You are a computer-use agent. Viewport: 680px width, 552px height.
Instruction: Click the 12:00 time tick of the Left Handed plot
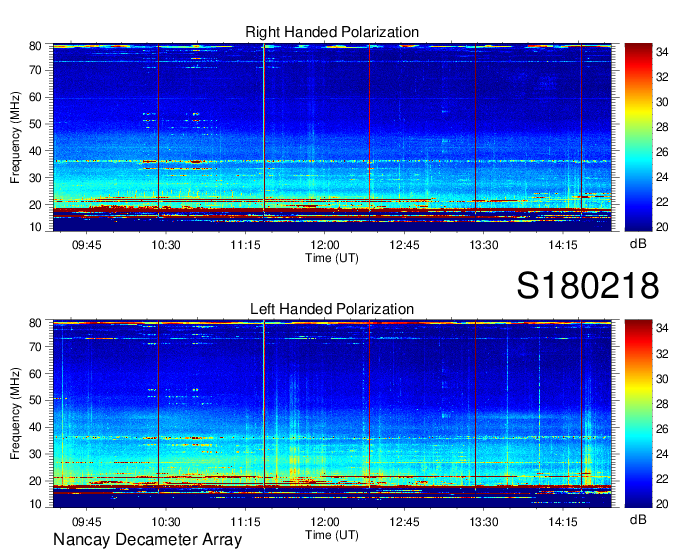pos(325,522)
